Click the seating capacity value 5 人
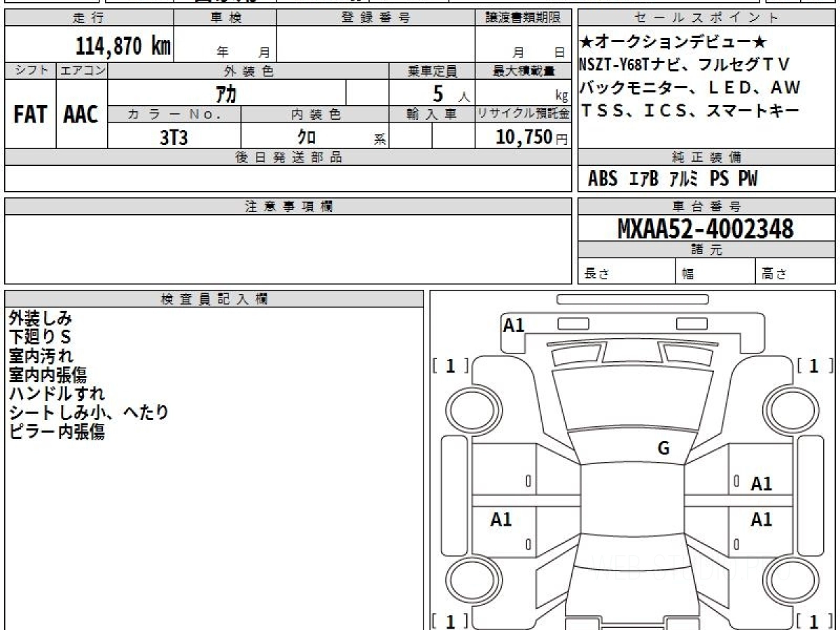 (x=451, y=93)
